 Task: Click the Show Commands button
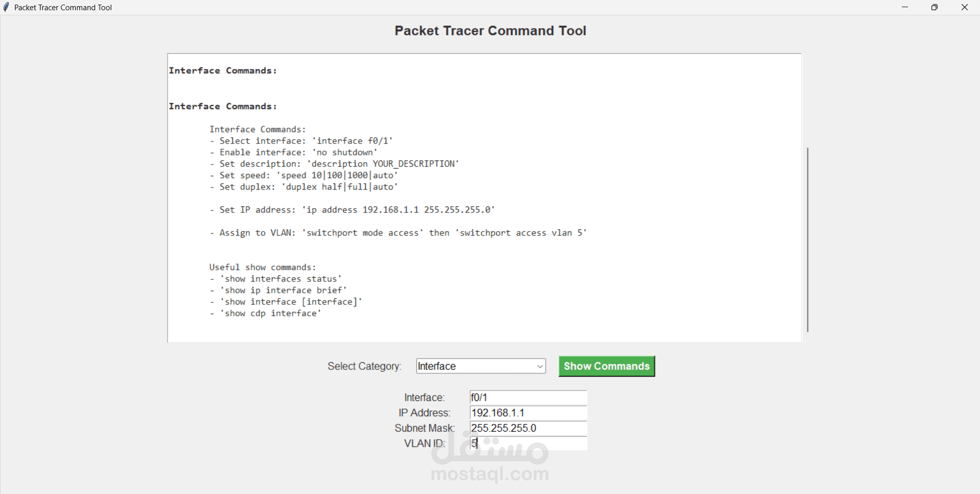coord(606,366)
